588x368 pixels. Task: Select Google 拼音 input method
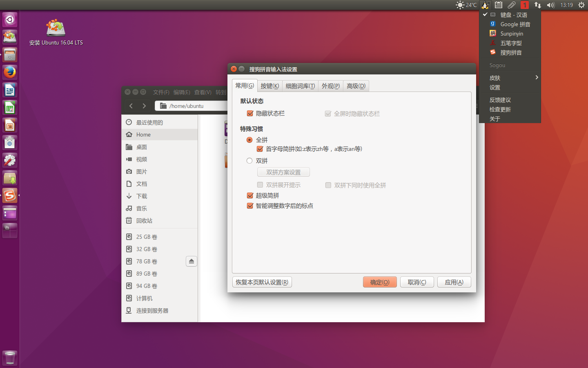510,24
